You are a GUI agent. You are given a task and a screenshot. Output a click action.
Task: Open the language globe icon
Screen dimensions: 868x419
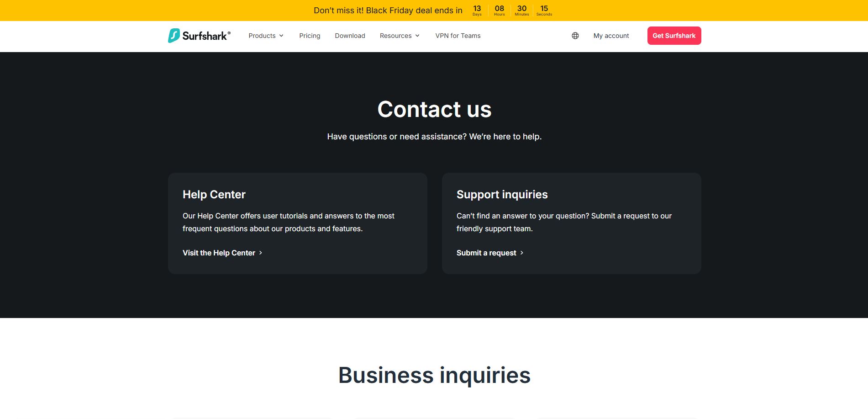pos(575,36)
